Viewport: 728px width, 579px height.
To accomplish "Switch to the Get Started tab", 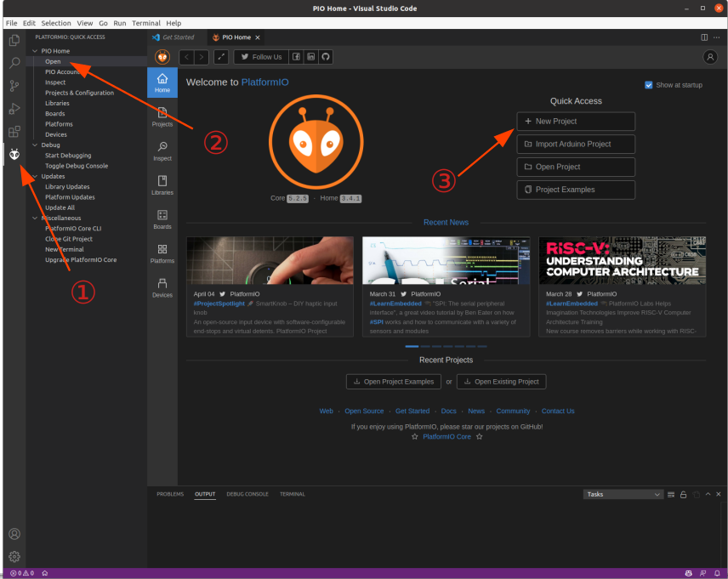I will (178, 37).
